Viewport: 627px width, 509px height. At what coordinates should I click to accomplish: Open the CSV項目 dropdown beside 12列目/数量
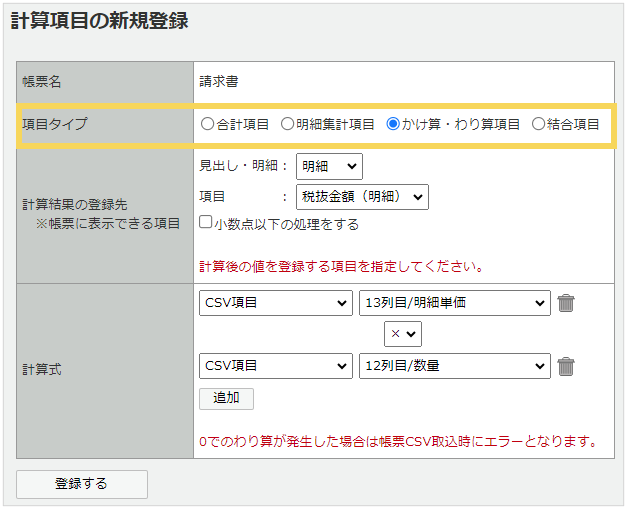click(x=276, y=366)
